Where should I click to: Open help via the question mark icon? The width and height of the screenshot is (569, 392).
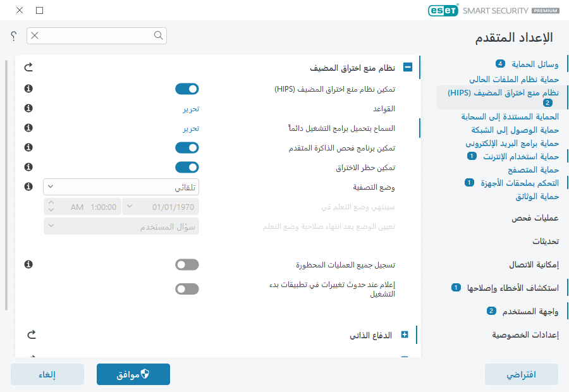click(x=13, y=36)
